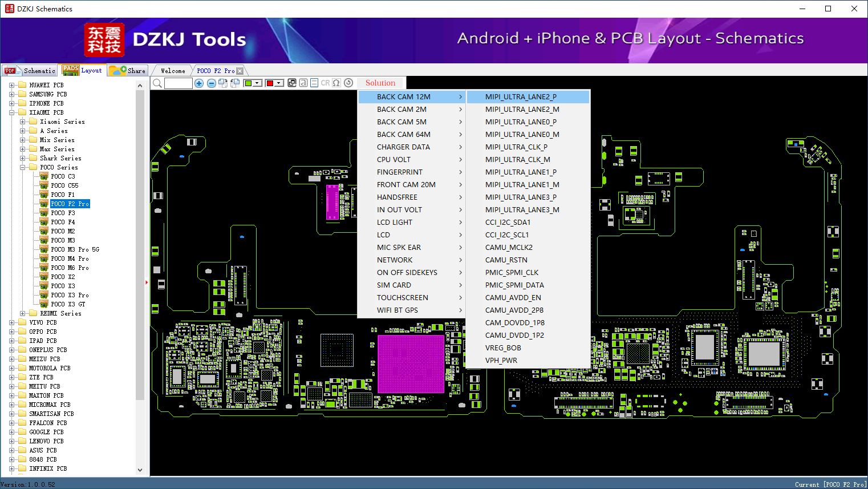Expand the Xiaomi Series tree node
The image size is (868, 489).
coord(23,122)
